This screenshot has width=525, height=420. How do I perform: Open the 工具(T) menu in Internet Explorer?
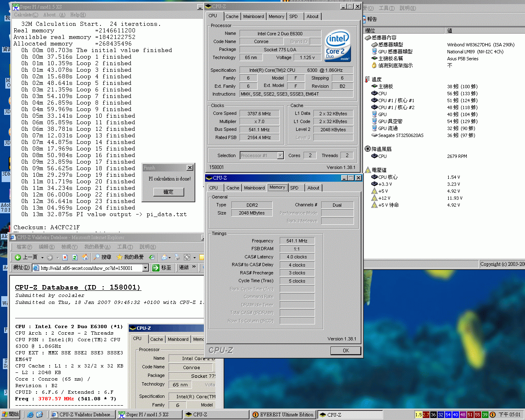click(x=125, y=247)
